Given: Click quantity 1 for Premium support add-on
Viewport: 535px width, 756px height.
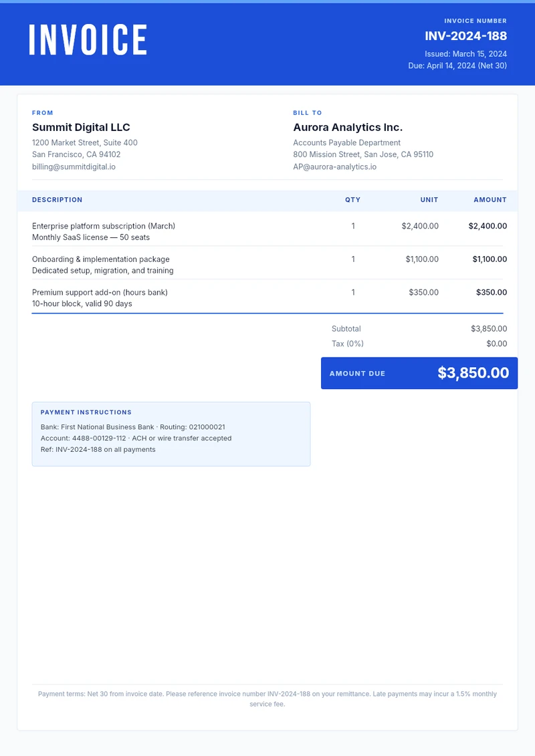Looking at the screenshot, I should click(x=353, y=293).
